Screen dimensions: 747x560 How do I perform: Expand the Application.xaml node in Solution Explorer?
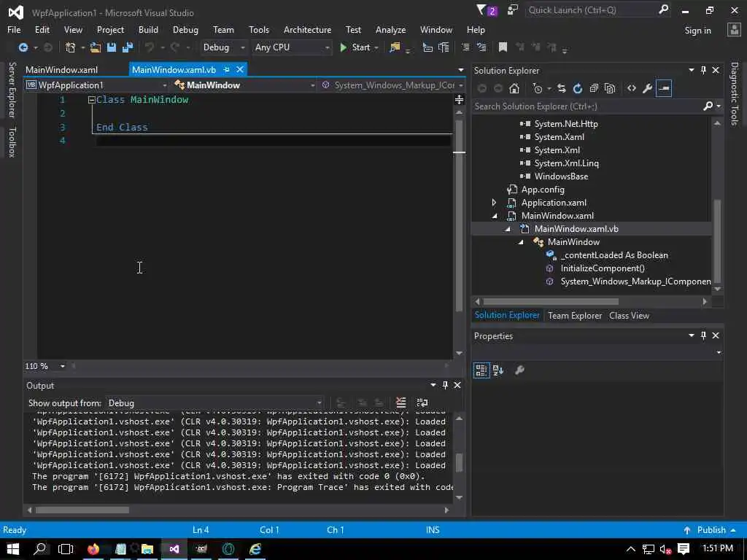point(494,203)
